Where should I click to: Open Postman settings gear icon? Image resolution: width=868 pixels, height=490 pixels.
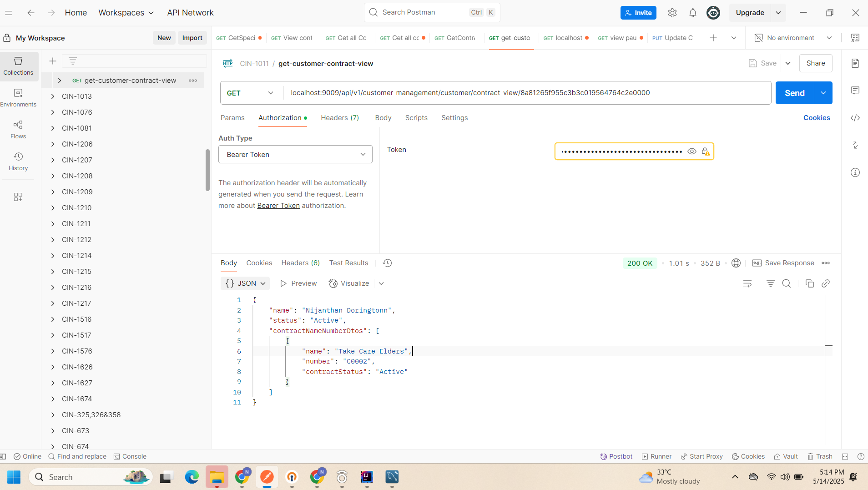pyautogui.click(x=672, y=13)
